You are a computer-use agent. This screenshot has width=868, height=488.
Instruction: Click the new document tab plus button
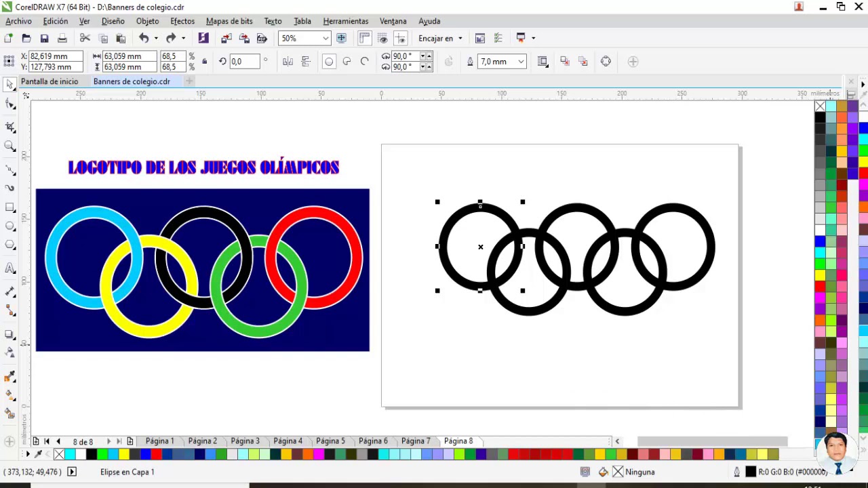pyautogui.click(x=190, y=81)
